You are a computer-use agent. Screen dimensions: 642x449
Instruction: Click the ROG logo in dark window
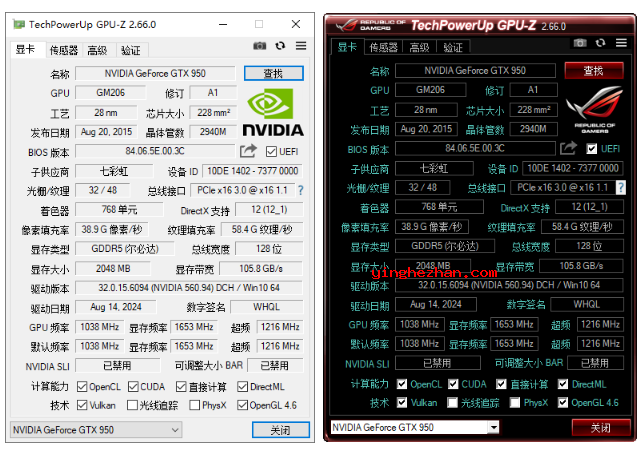pos(595,109)
